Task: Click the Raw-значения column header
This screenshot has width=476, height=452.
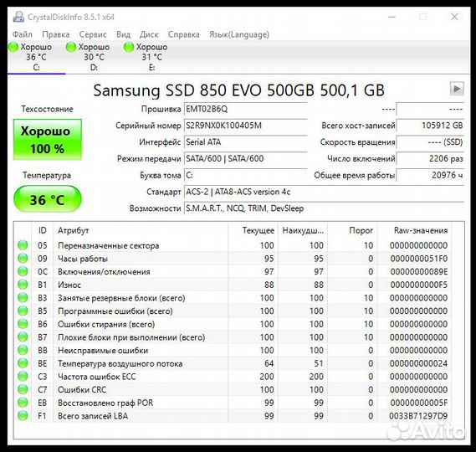Action: 414,230
